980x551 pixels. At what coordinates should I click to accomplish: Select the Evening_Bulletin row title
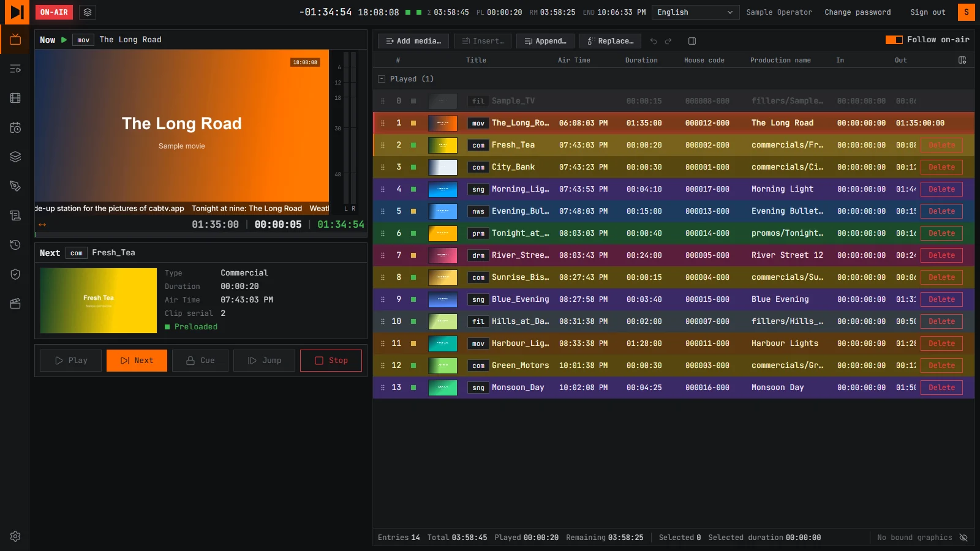pyautogui.click(x=520, y=211)
